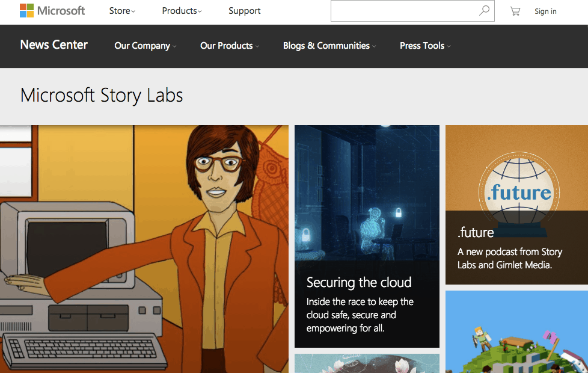
Task: Expand Blogs & Communities menu
Action: coord(329,46)
